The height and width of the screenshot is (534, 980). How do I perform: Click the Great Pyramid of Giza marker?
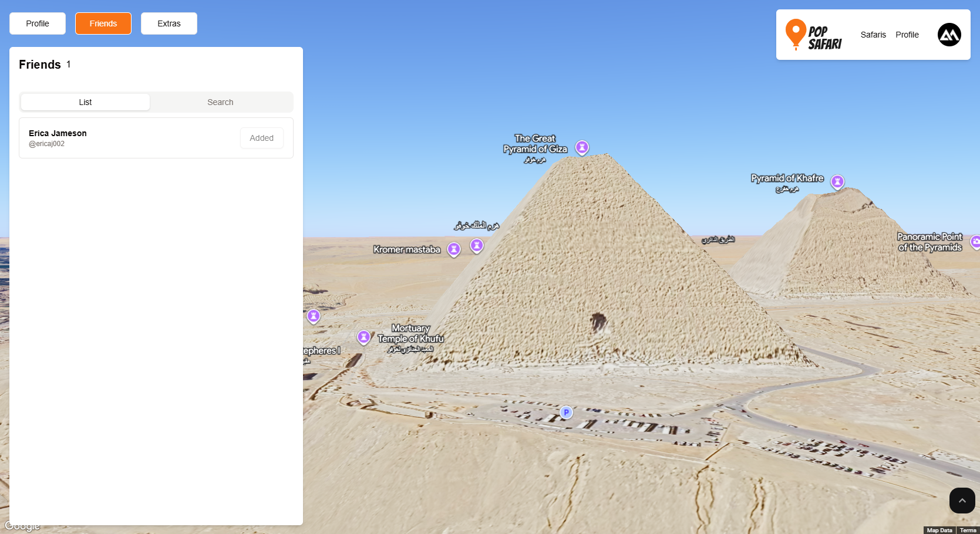tap(581, 147)
